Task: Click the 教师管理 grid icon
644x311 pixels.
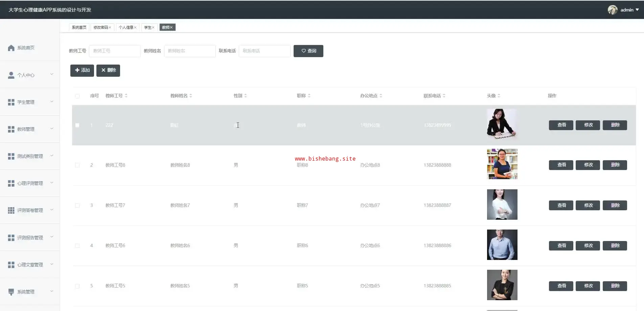Action: [11, 129]
